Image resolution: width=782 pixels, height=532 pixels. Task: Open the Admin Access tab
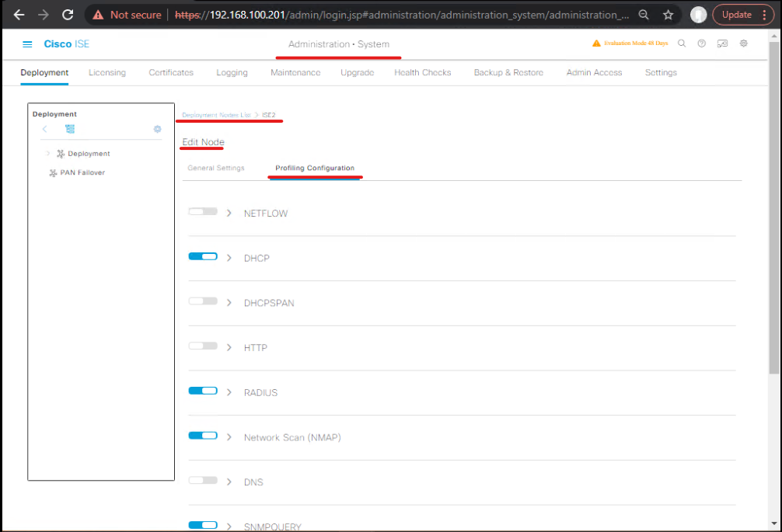(594, 73)
